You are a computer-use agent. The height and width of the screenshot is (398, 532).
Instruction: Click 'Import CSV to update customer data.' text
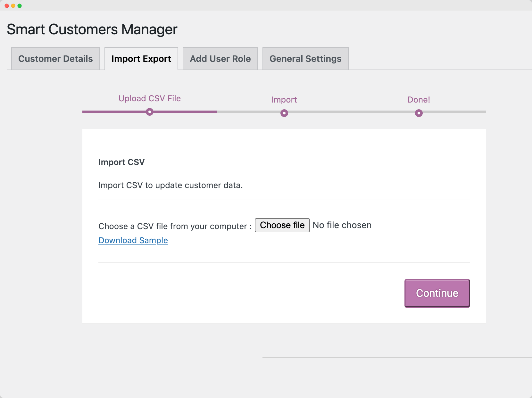(x=170, y=185)
